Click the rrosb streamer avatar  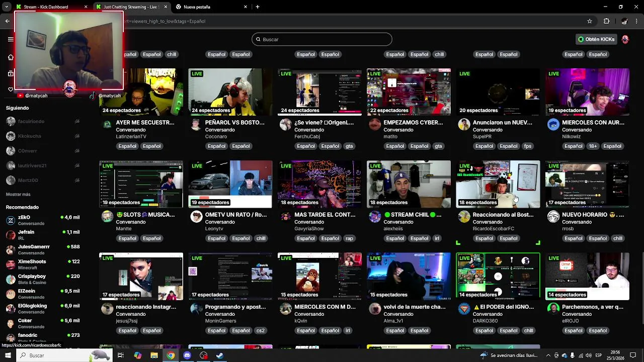[553, 217]
